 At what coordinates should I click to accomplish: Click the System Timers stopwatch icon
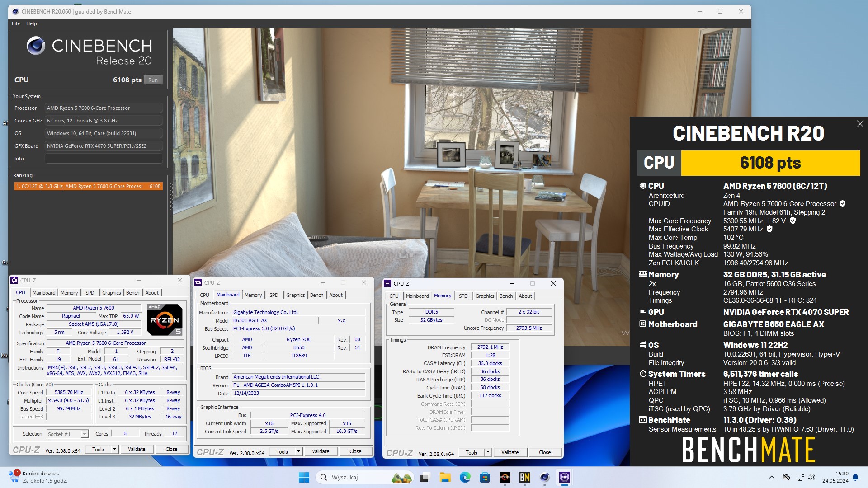tap(643, 374)
